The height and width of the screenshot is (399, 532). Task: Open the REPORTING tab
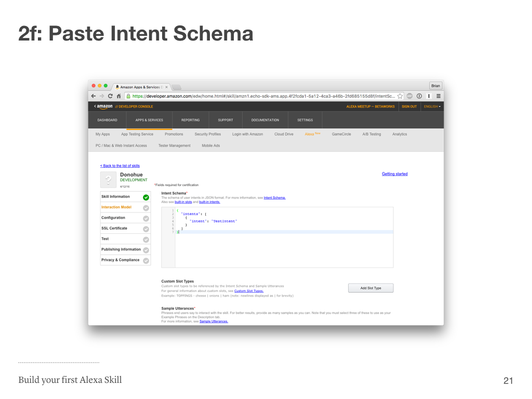click(190, 120)
